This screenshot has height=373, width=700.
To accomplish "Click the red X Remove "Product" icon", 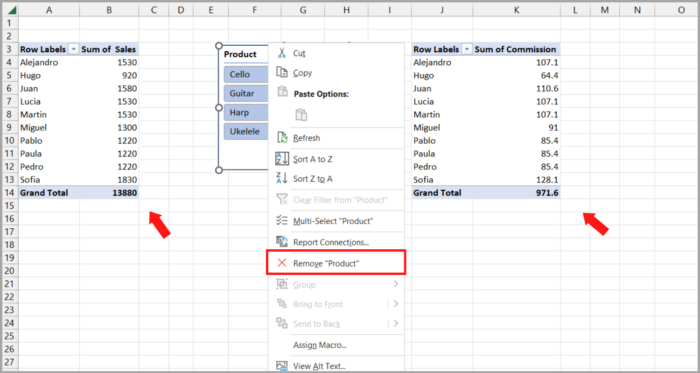I will click(282, 263).
